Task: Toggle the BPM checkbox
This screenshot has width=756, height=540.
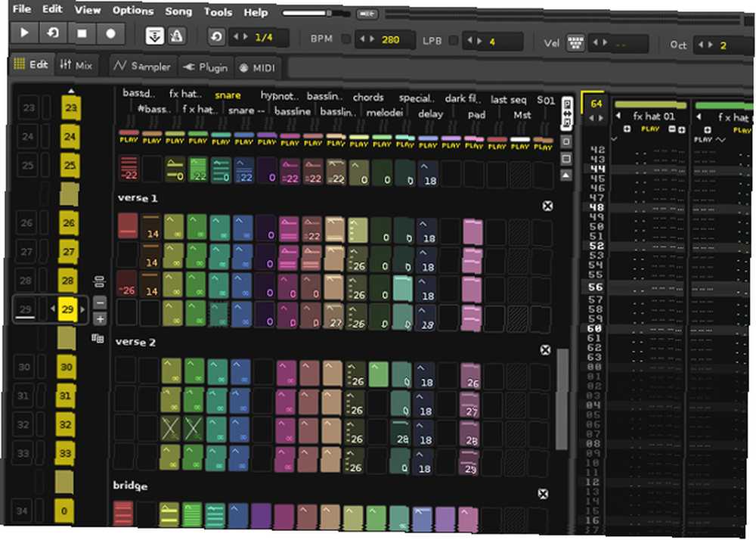Action: click(x=345, y=39)
